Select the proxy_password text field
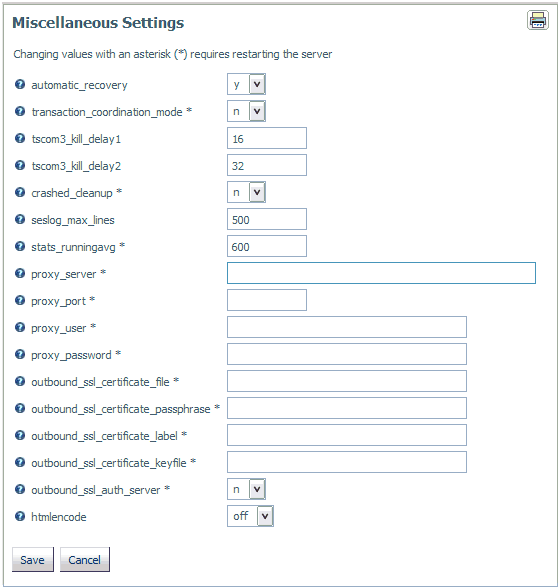 coord(347,354)
